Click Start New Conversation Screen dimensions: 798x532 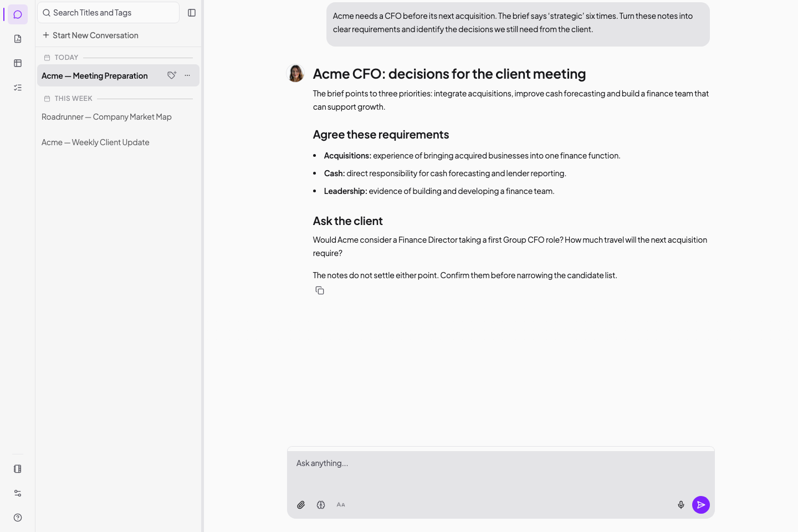click(x=90, y=35)
